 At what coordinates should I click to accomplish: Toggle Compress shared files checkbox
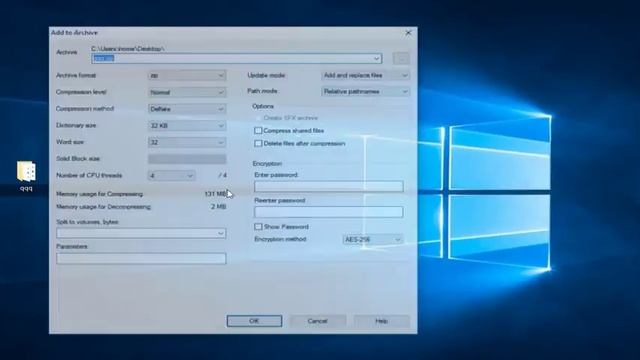tap(258, 131)
